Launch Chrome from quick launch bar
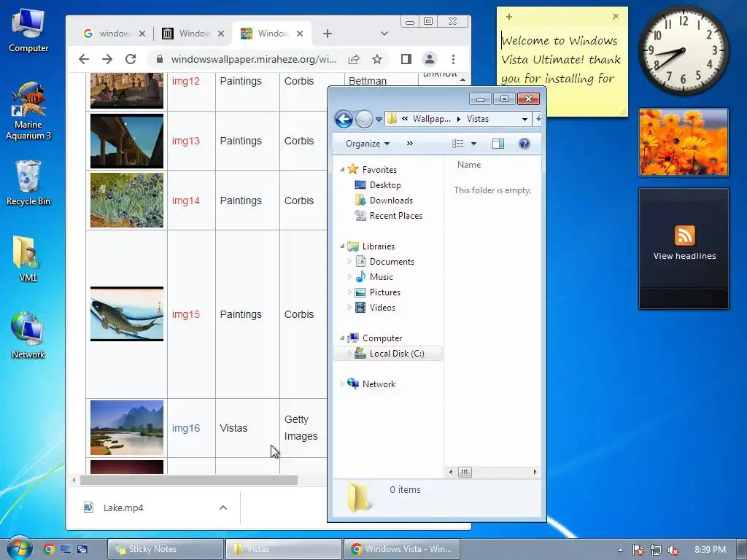This screenshot has height=560, width=747. tap(49, 549)
